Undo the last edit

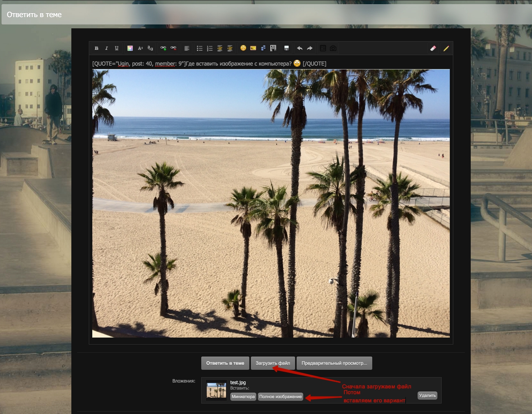tap(299, 49)
